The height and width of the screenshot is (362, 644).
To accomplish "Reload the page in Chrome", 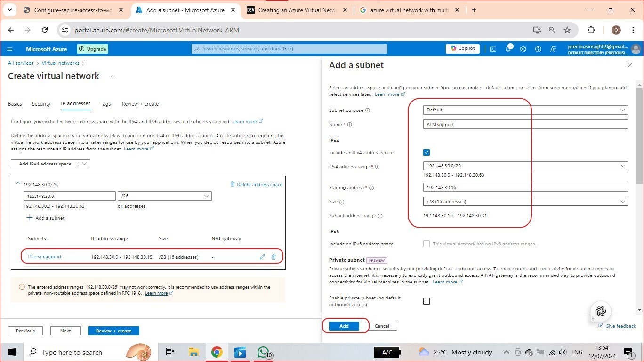I will pos(45,30).
